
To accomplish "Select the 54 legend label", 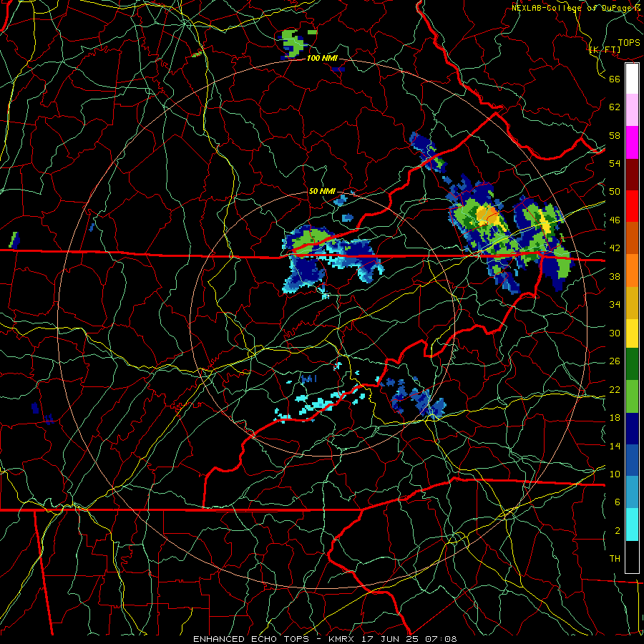I will 615,163.
